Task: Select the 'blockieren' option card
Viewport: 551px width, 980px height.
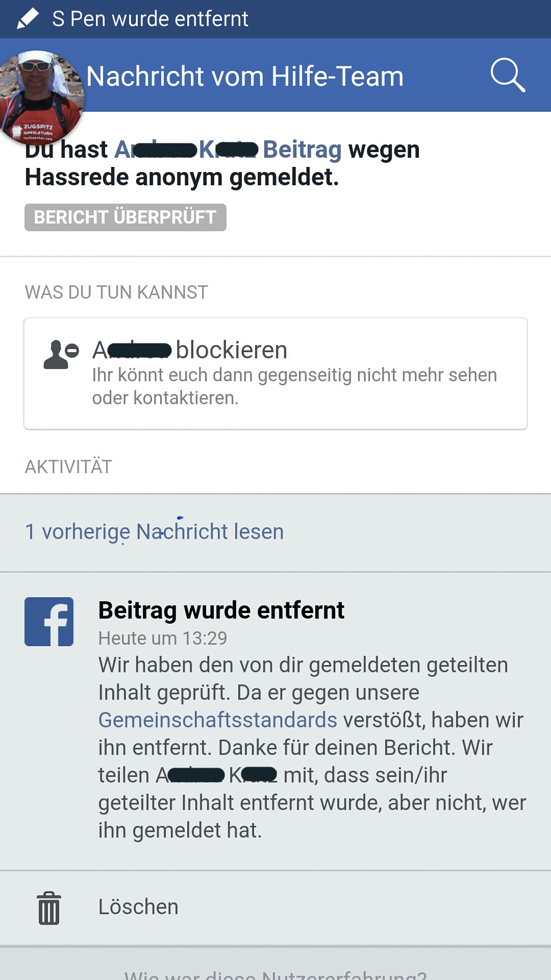Action: (x=275, y=374)
